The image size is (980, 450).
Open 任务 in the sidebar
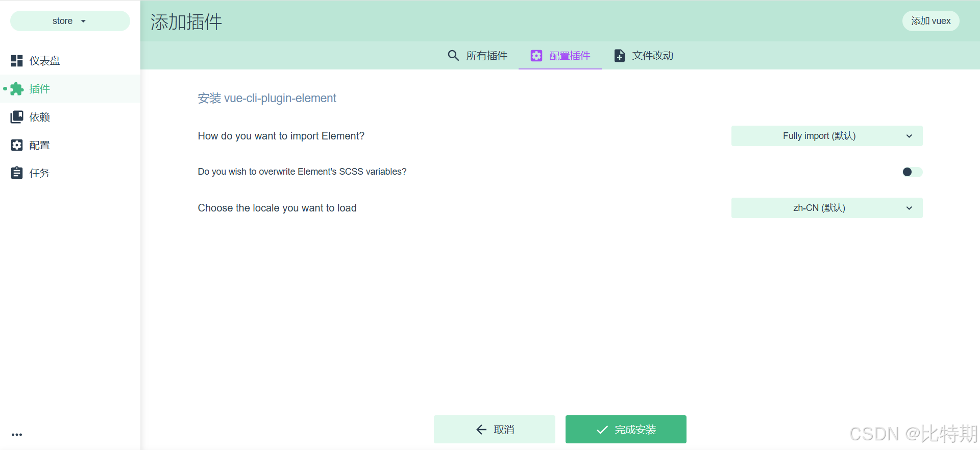click(x=70, y=173)
